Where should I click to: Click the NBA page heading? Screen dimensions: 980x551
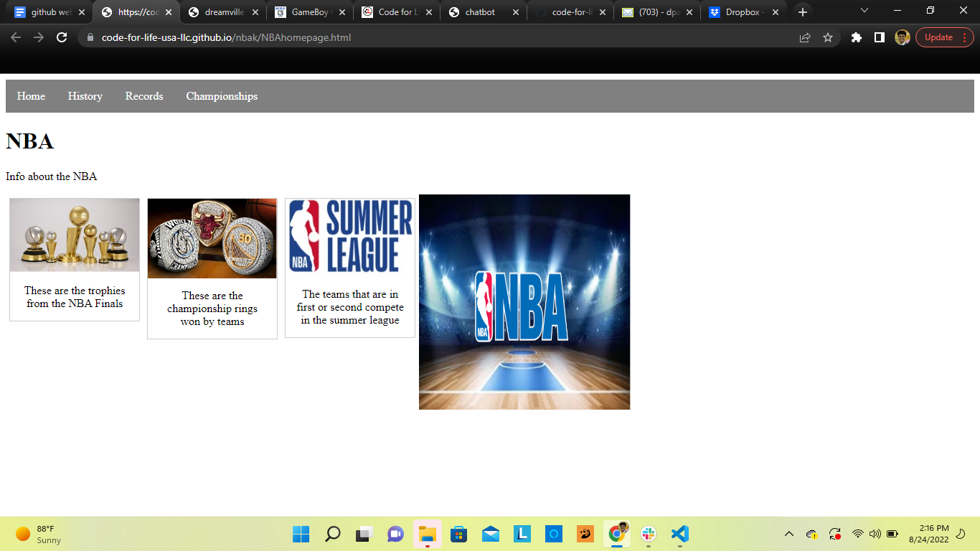30,141
